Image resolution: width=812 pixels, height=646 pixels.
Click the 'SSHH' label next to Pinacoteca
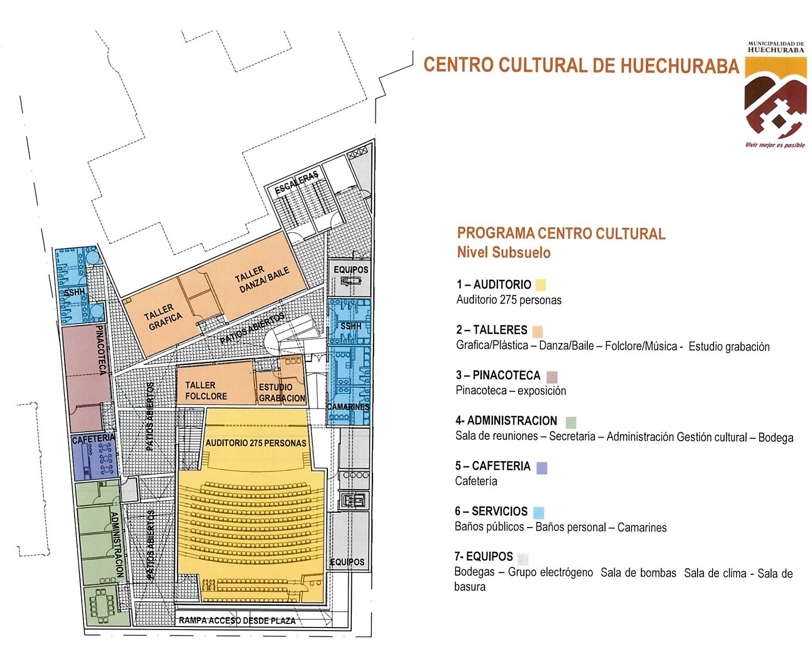click(x=75, y=293)
